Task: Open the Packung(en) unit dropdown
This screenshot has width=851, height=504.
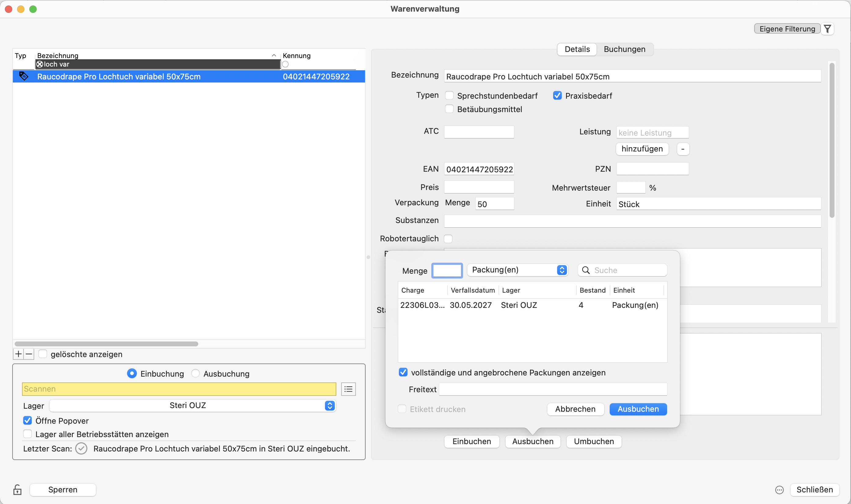Action: 517,270
